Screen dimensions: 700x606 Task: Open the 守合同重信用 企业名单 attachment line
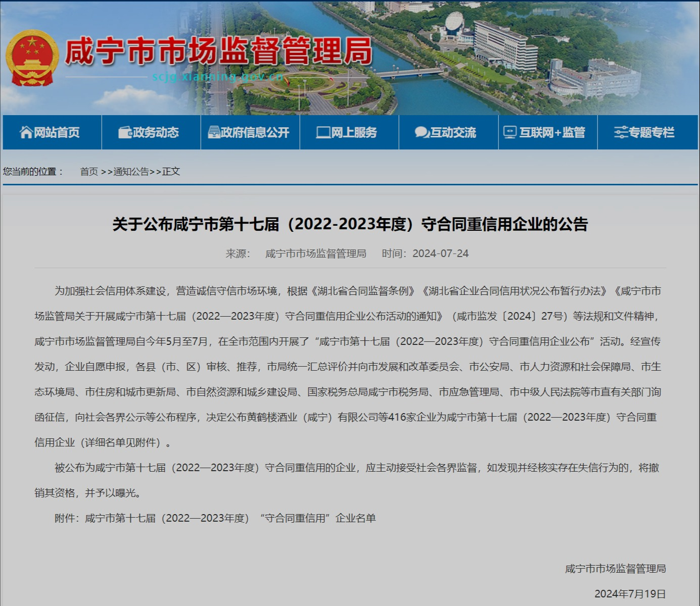click(x=230, y=518)
